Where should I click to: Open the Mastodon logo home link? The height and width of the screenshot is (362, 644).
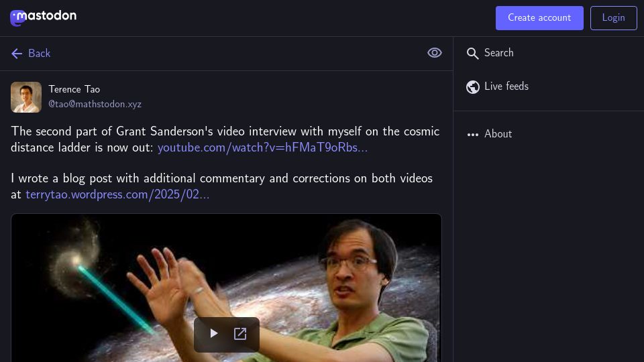point(43,17)
